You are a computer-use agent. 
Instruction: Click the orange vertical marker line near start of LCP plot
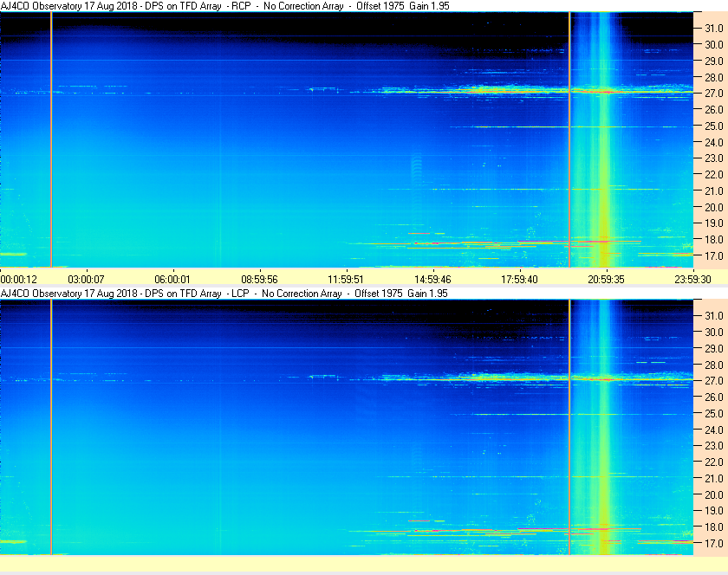point(51,427)
